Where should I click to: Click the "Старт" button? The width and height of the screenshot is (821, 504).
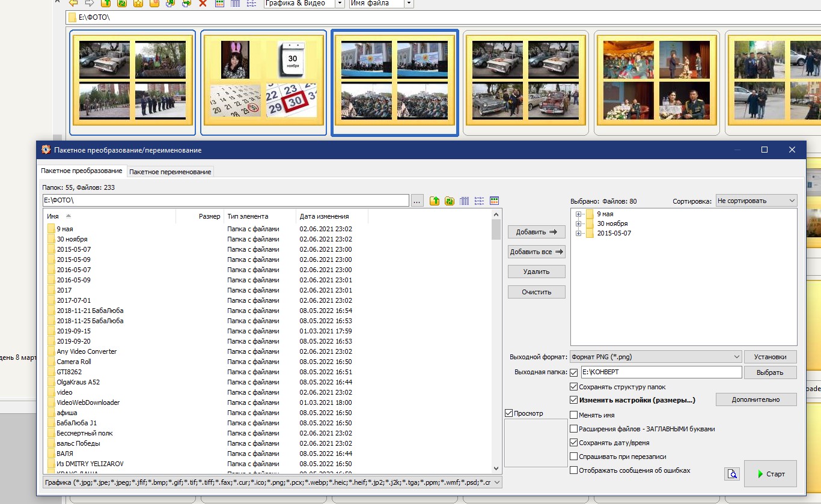770,474
